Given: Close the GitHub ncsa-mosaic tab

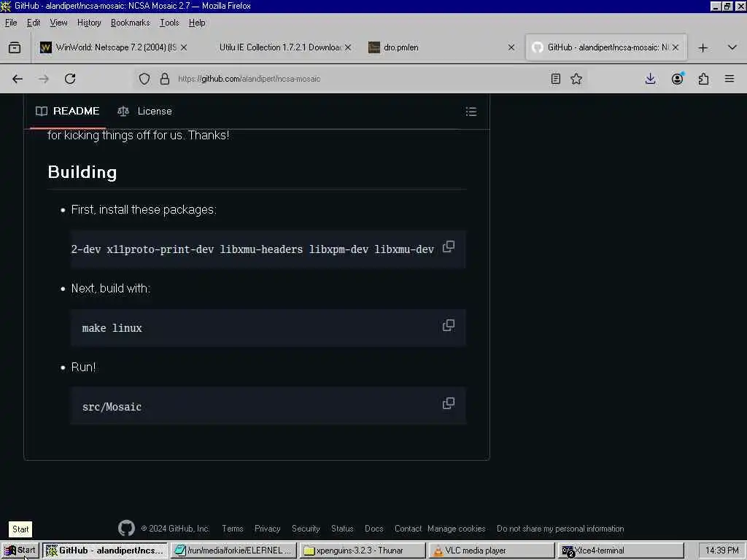Looking at the screenshot, I should pos(676,47).
